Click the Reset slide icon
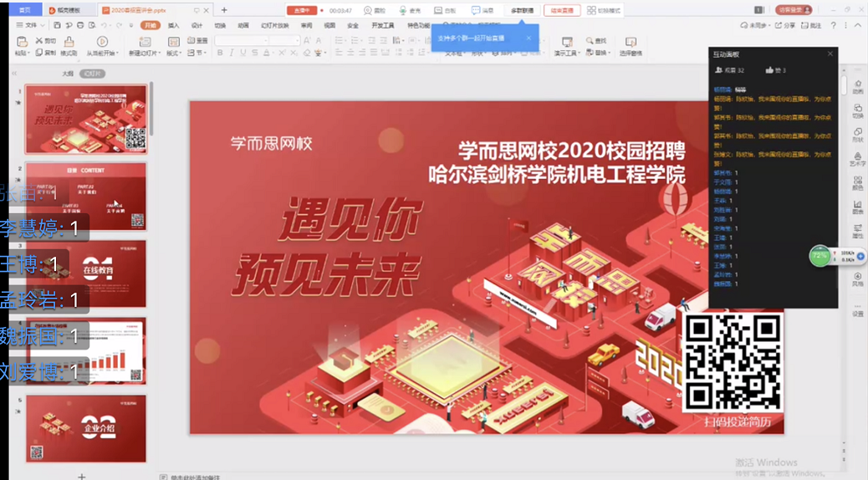The width and height of the screenshot is (868, 480). (x=191, y=40)
